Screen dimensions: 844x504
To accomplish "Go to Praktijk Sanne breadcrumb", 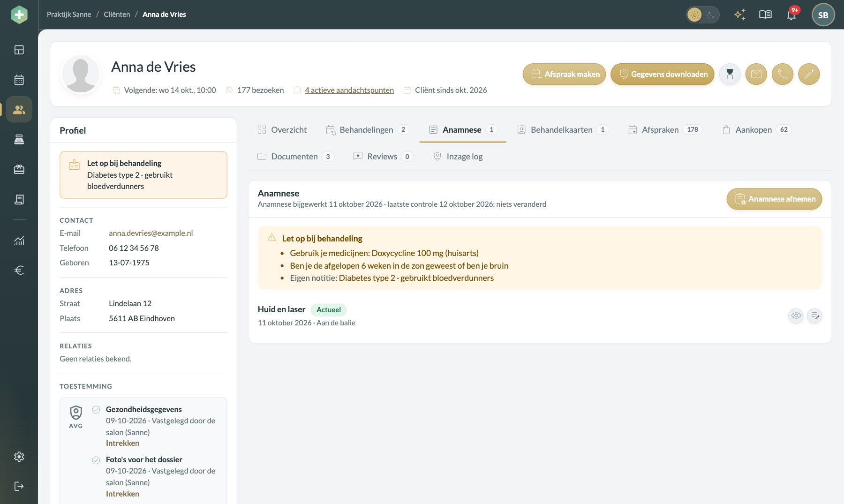I will (x=69, y=15).
